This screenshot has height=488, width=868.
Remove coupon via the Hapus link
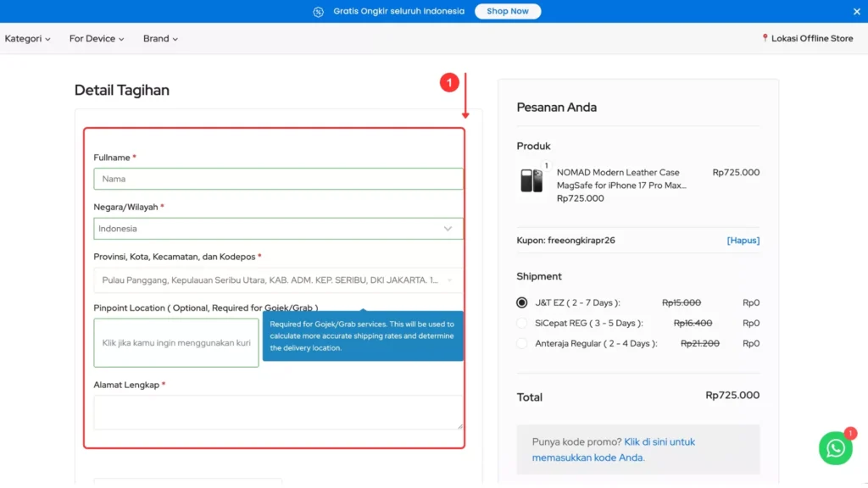[743, 240]
